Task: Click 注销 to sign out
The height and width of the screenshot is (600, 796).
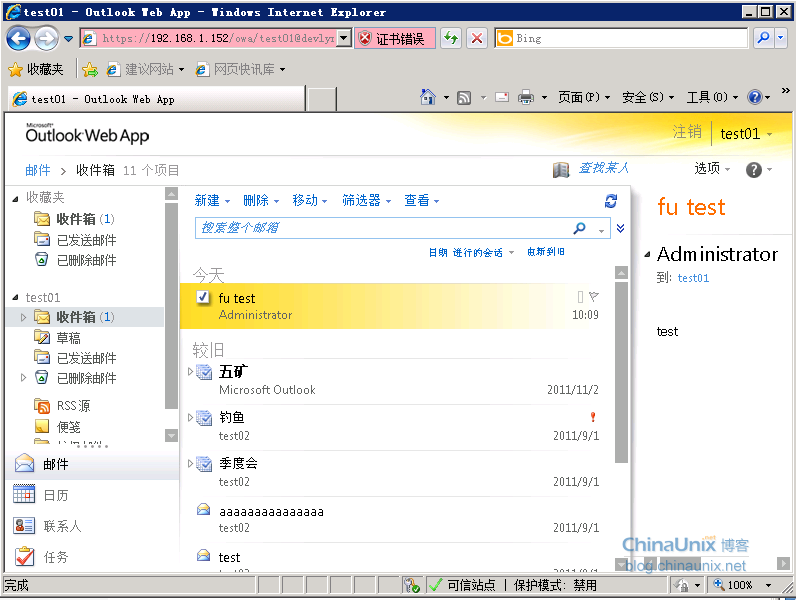Action: click(x=687, y=132)
